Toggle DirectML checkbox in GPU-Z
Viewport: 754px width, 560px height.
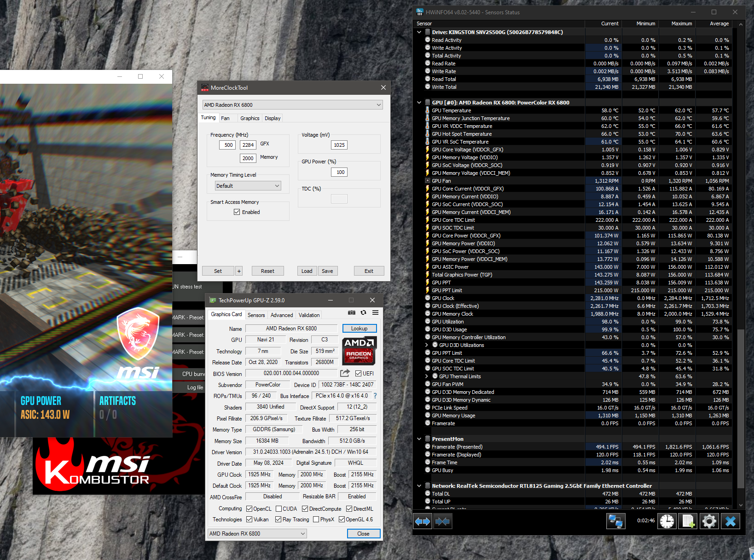349,508
